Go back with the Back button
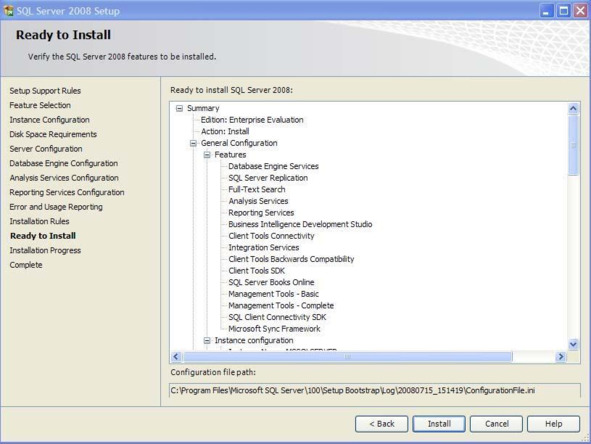Image resolution: width=591 pixels, height=444 pixels. click(x=381, y=424)
